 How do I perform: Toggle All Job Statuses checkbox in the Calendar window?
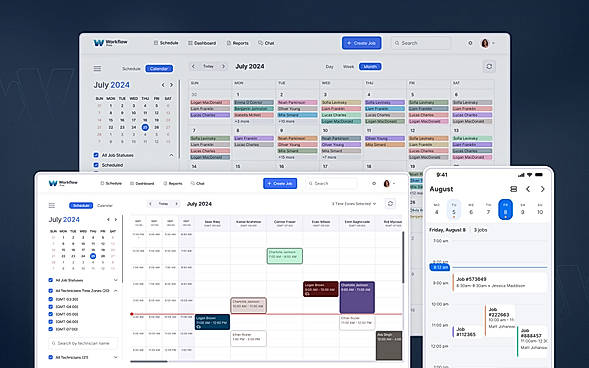point(96,155)
